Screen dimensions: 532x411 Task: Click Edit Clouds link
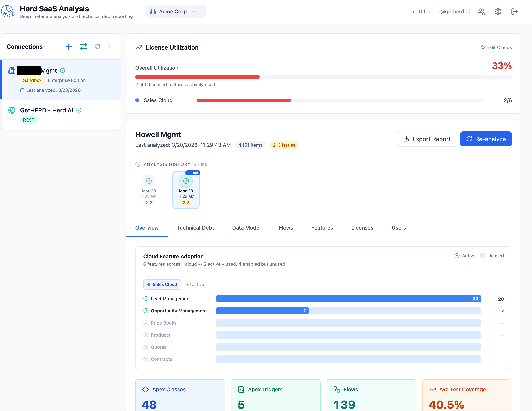496,47
